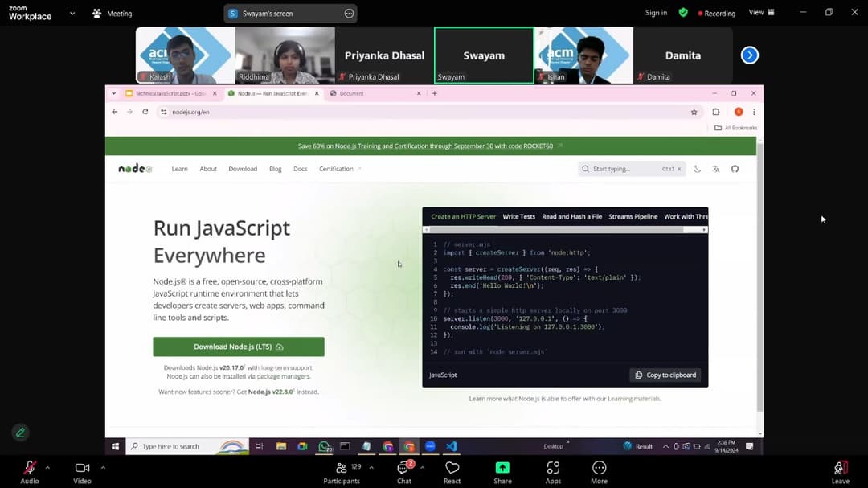
Task: Click the browser reload icon
Action: [x=145, y=112]
